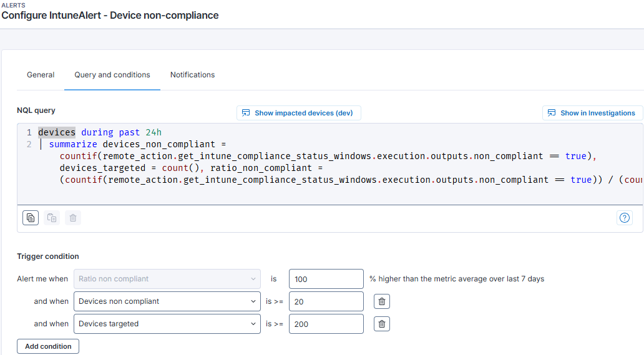
Task: Open the Notifications tab
Action: point(192,75)
